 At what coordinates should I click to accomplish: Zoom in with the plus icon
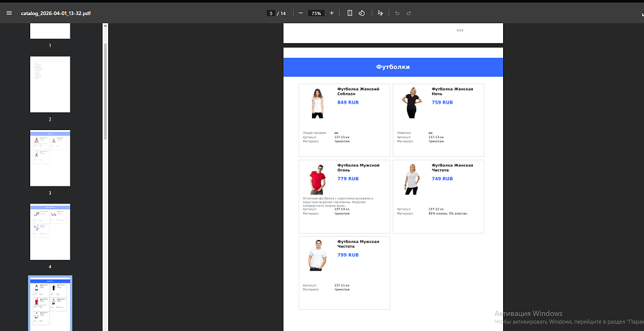tap(332, 13)
